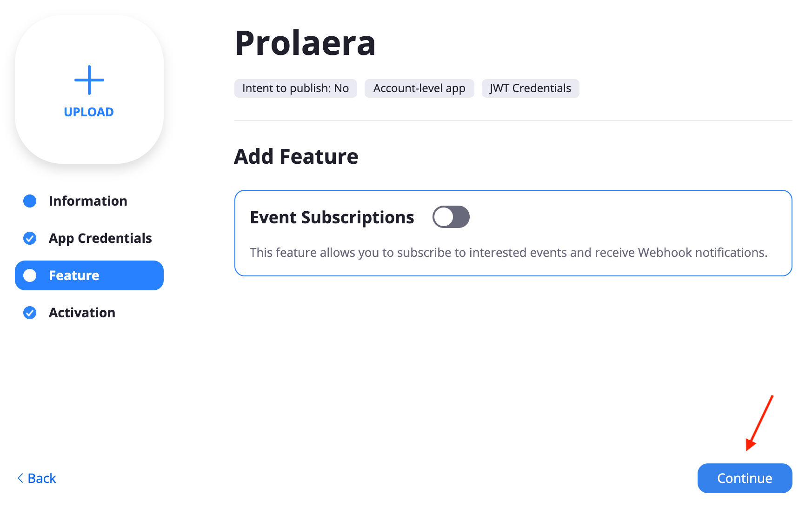This screenshot has width=812, height=509.
Task: Click the Back chevron arrow icon
Action: (20, 478)
